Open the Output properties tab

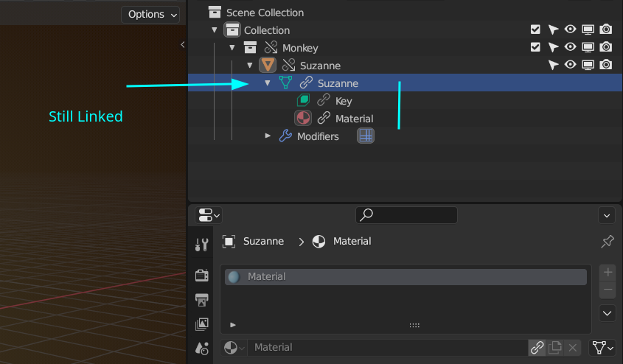[201, 299]
